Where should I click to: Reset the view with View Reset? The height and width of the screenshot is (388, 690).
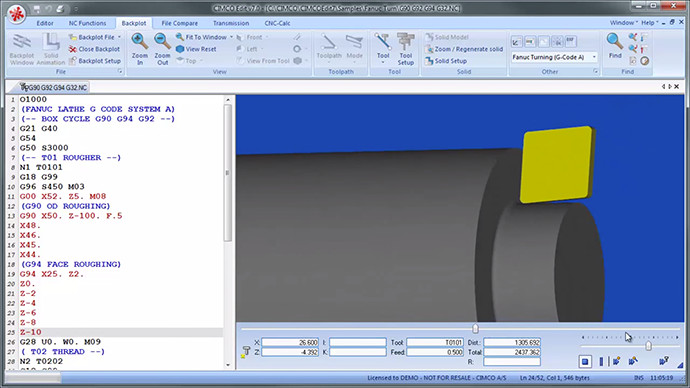tap(196, 49)
